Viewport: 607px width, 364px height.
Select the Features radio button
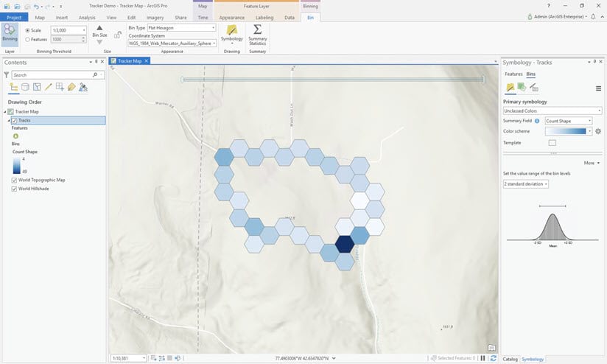point(27,40)
